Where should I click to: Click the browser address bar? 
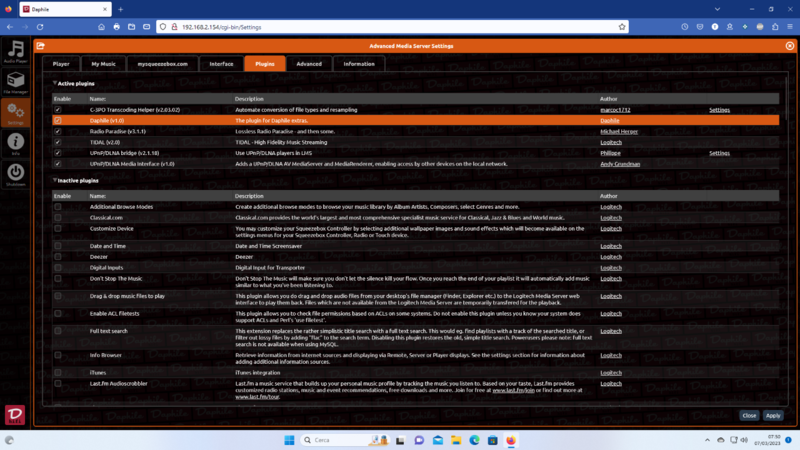click(390, 27)
